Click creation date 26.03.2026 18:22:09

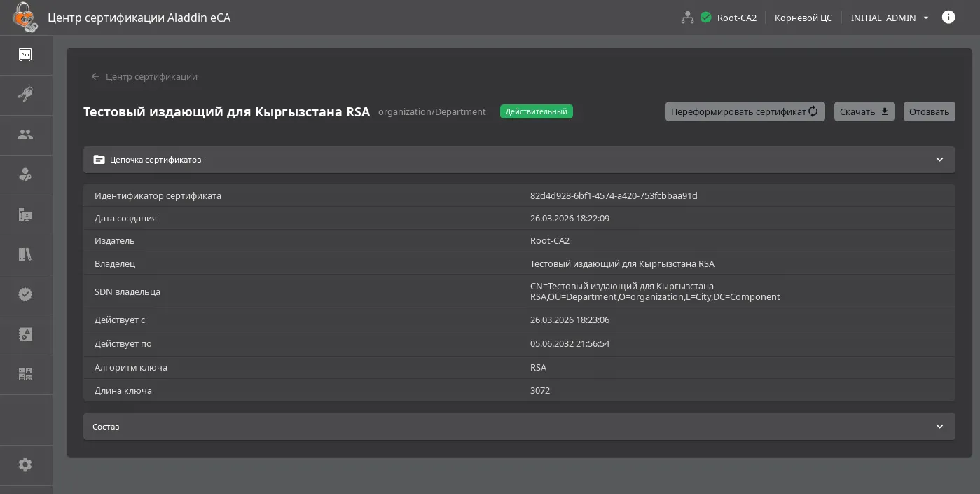coord(570,218)
